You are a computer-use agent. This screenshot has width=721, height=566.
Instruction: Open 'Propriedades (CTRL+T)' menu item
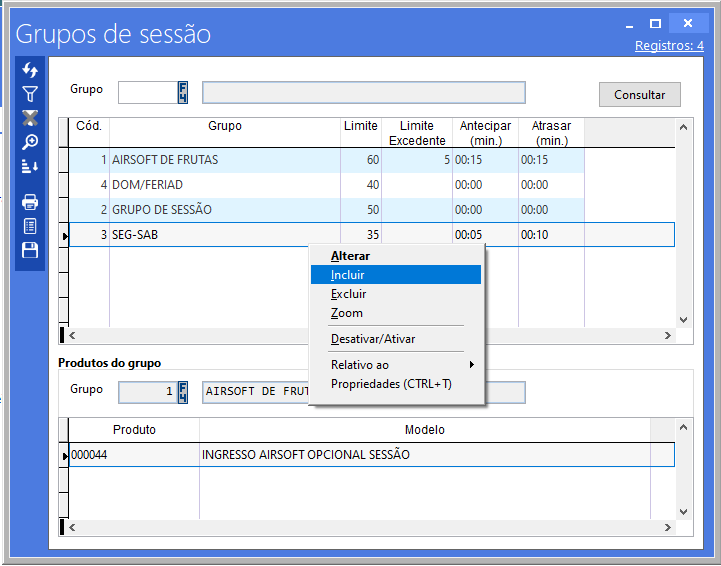391,384
